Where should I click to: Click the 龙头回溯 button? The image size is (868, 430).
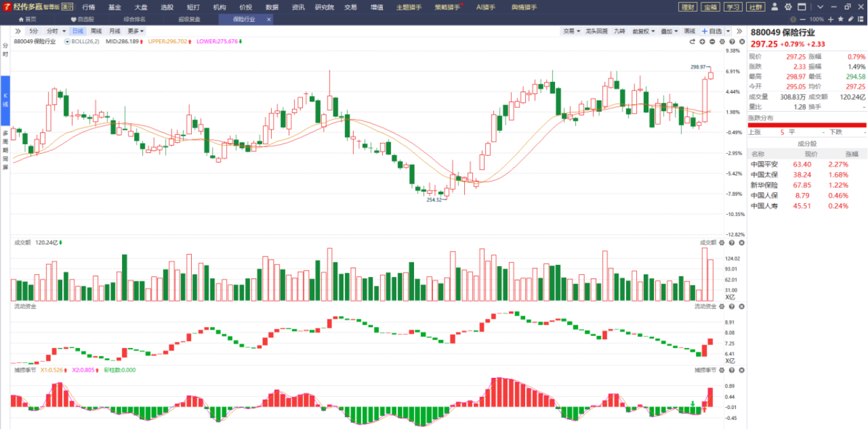(x=596, y=31)
